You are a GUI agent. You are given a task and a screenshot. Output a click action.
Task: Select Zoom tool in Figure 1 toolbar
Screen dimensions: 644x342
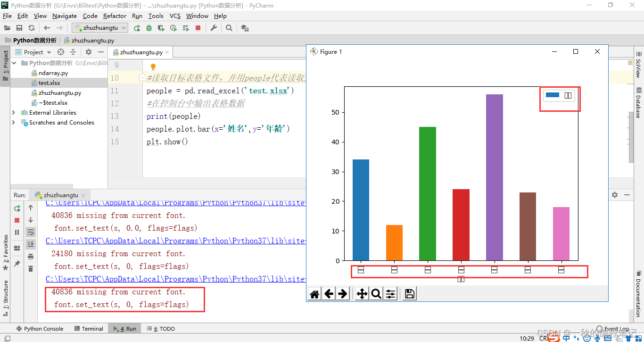376,294
